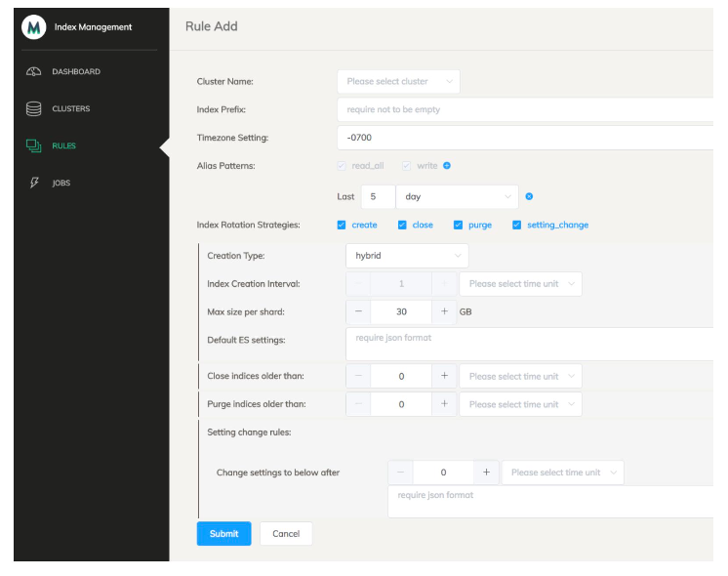Toggle the create rotation strategy checkbox

[x=342, y=225]
